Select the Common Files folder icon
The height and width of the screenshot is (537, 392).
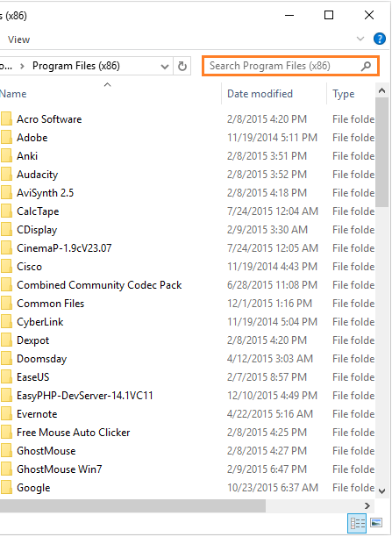point(6,303)
